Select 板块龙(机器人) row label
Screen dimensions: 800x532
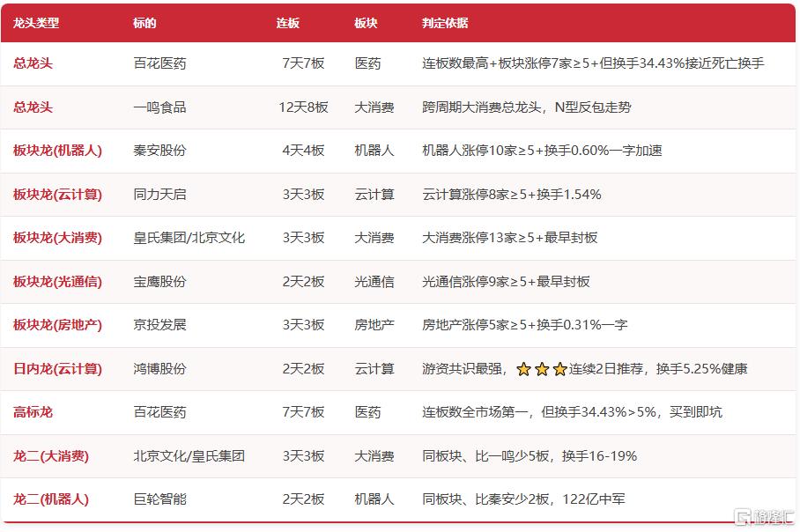pyautogui.click(x=57, y=151)
